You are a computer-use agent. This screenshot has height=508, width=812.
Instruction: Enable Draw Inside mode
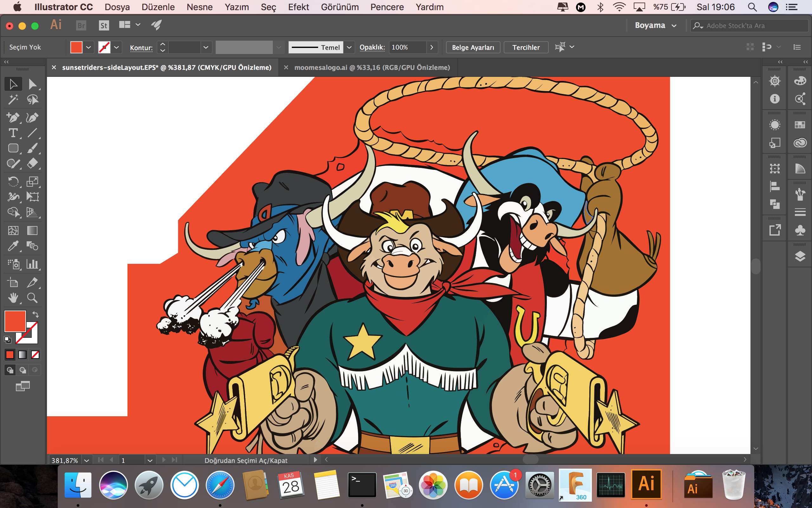pos(35,370)
